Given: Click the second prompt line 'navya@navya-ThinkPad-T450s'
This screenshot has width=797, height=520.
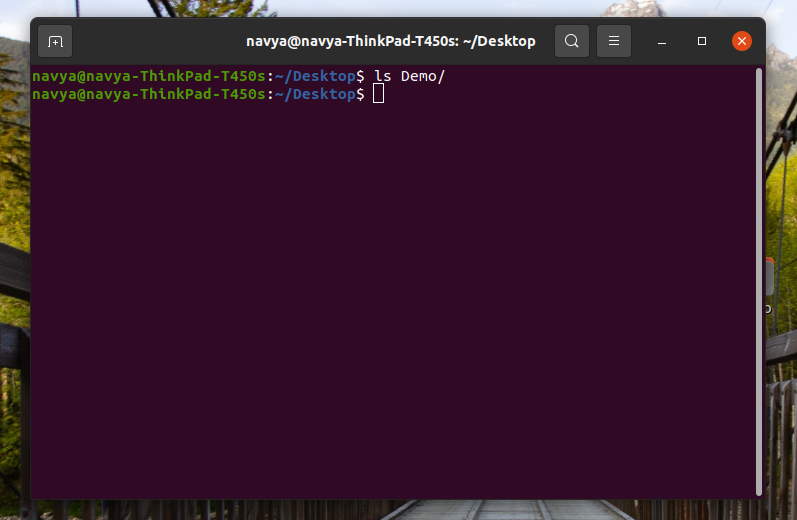Looking at the screenshot, I should tap(149, 94).
